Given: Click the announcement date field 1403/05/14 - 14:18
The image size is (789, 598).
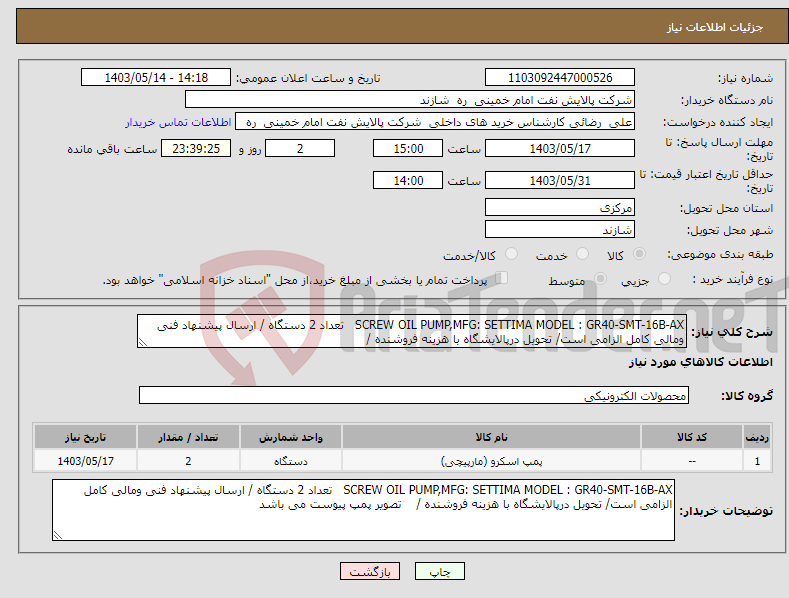Looking at the screenshot, I should [x=156, y=78].
